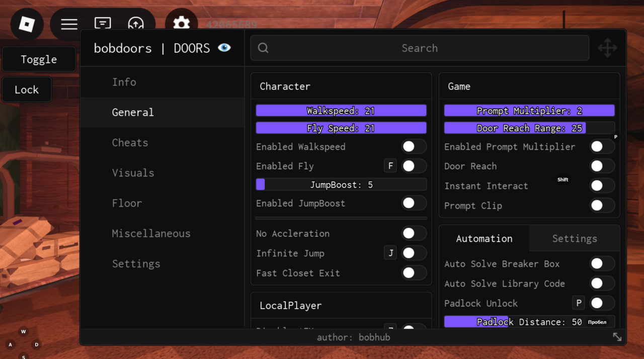Turn on the Instant Interact toggle

click(x=602, y=186)
